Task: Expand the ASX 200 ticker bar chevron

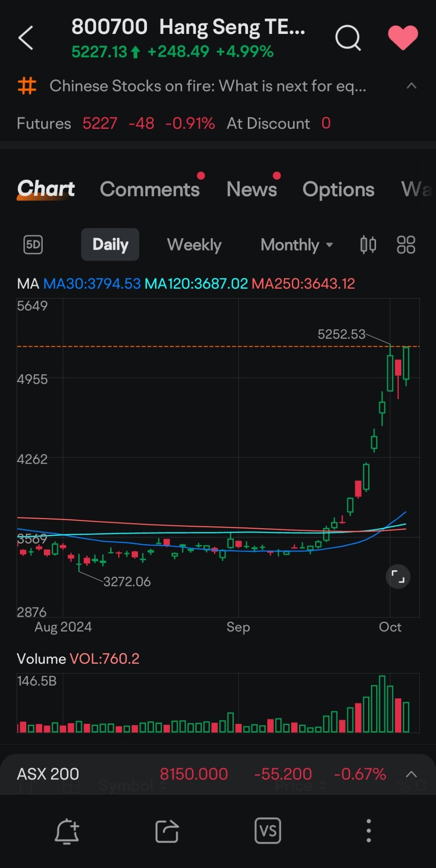Action: 411,774
